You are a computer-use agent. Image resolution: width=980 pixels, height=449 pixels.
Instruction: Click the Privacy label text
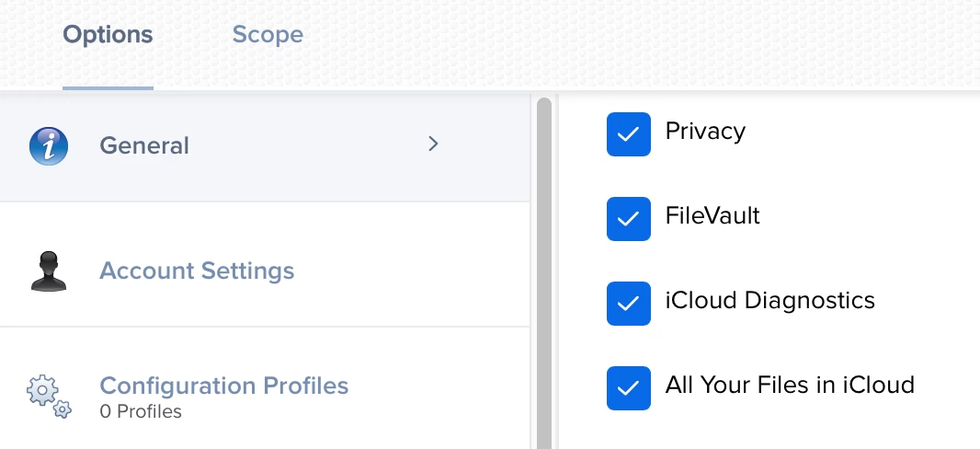coord(705,132)
